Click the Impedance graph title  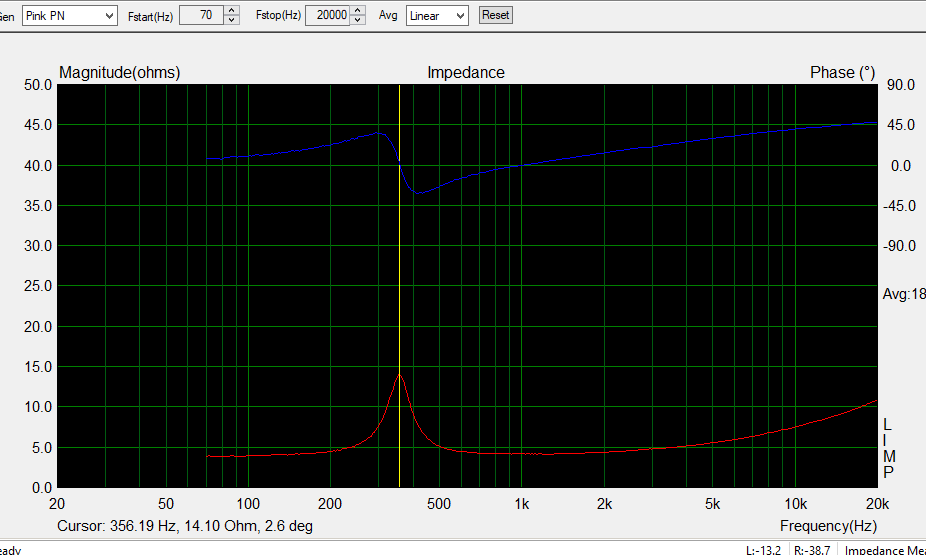(x=465, y=72)
